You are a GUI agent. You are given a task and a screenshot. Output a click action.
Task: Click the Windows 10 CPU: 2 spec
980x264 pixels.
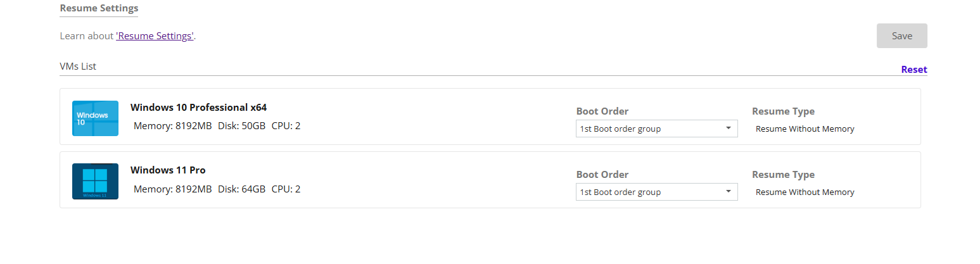(286, 125)
